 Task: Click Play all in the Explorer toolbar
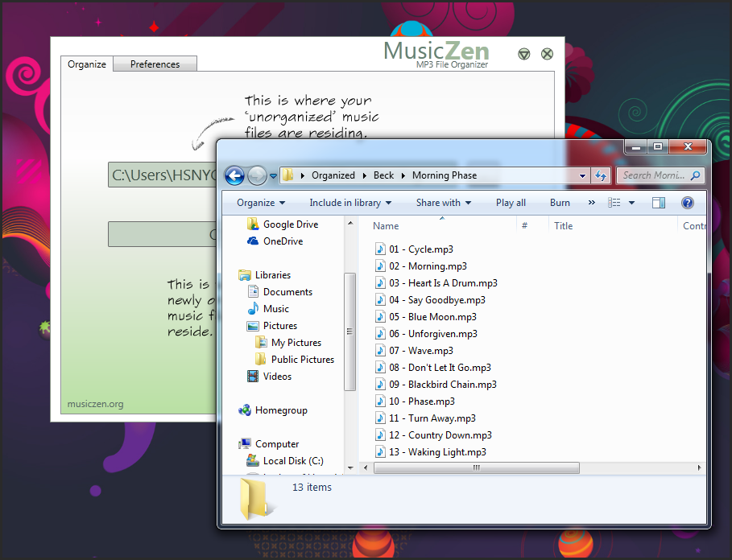pos(511,203)
